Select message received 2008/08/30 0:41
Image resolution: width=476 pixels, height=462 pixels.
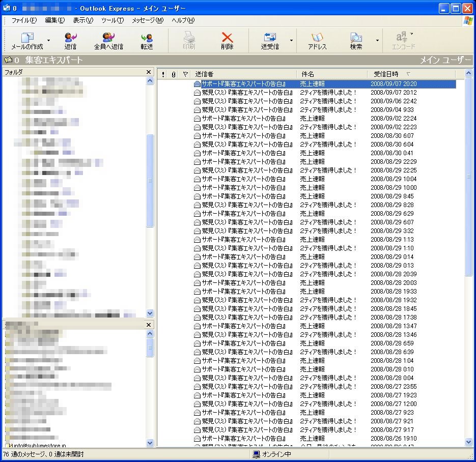click(x=324, y=153)
